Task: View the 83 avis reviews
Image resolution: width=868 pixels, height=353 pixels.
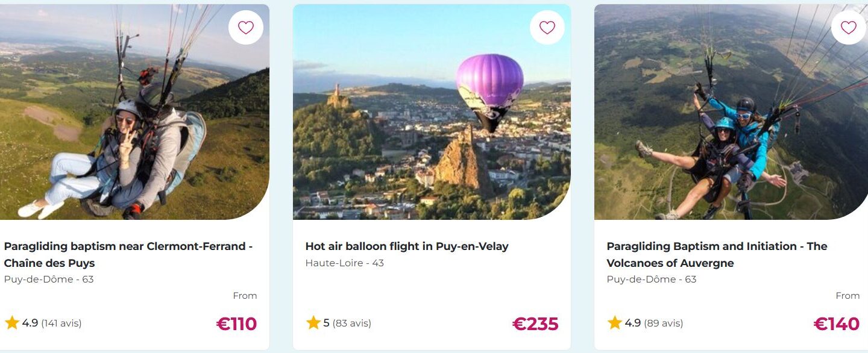Action: pyautogui.click(x=351, y=323)
